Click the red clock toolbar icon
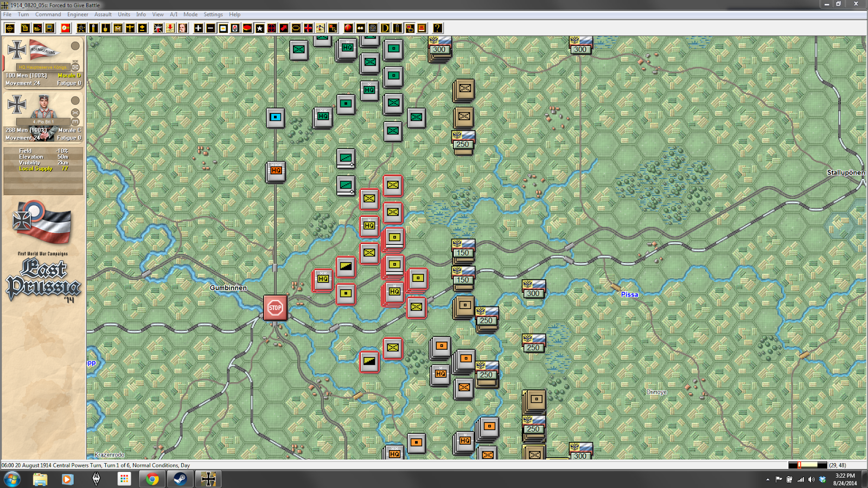 66,28
